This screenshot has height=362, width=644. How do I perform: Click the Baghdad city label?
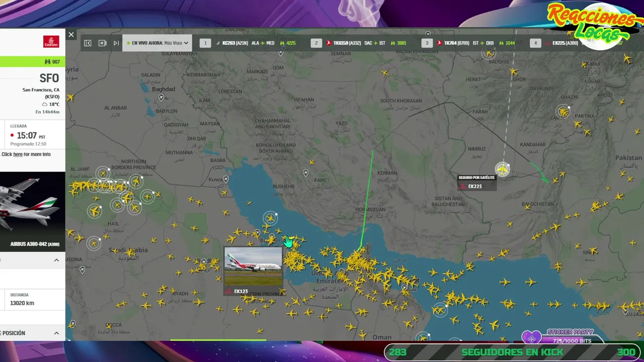click(x=164, y=89)
